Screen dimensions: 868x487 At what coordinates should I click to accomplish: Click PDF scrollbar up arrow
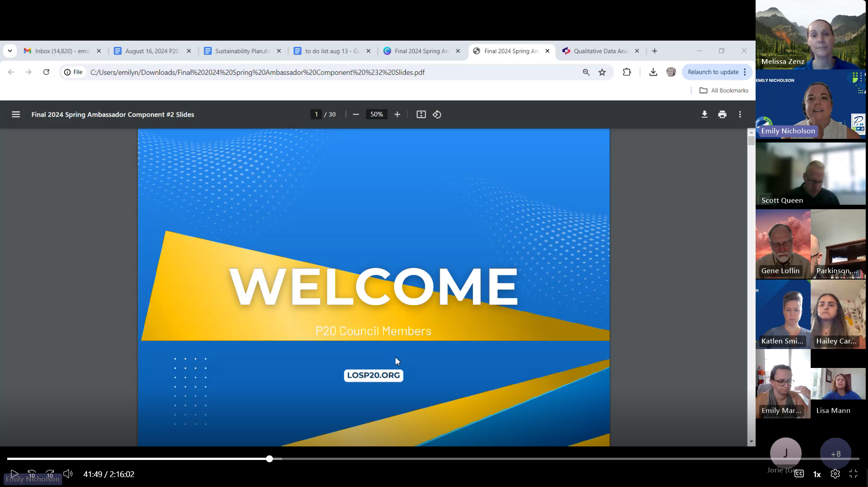751,132
